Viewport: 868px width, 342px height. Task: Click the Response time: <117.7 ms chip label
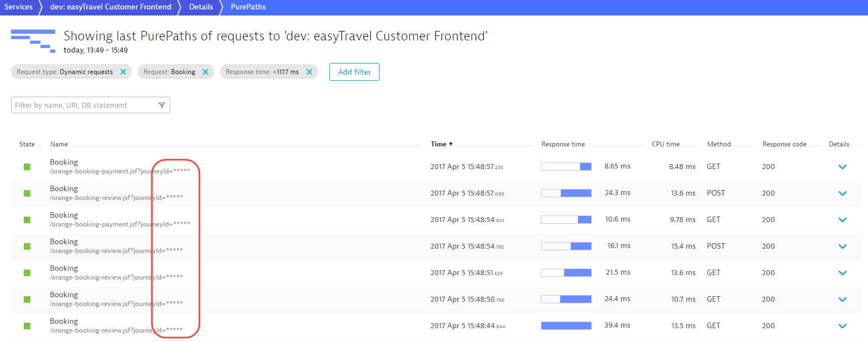(262, 72)
